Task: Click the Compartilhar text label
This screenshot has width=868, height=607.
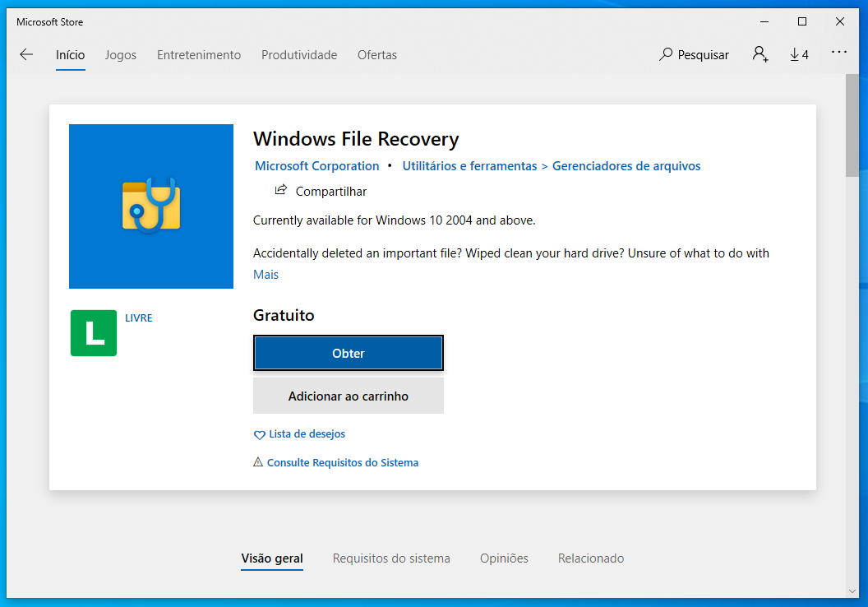Action: pyautogui.click(x=331, y=191)
